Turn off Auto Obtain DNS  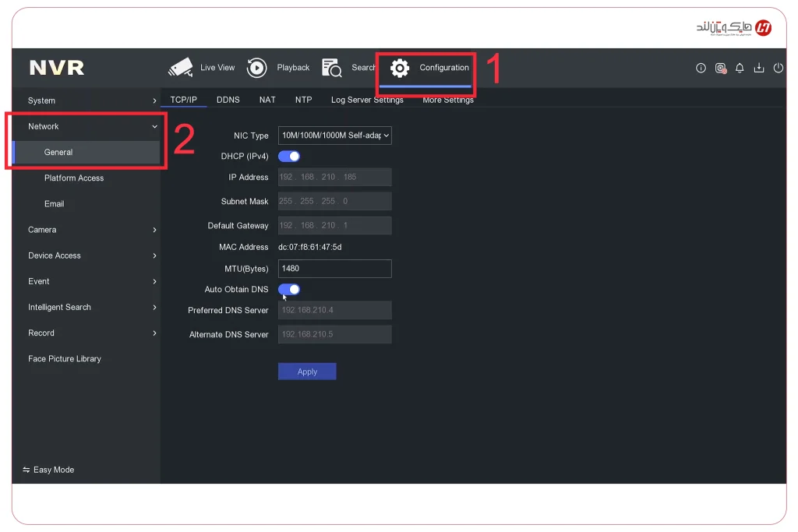pyautogui.click(x=289, y=289)
